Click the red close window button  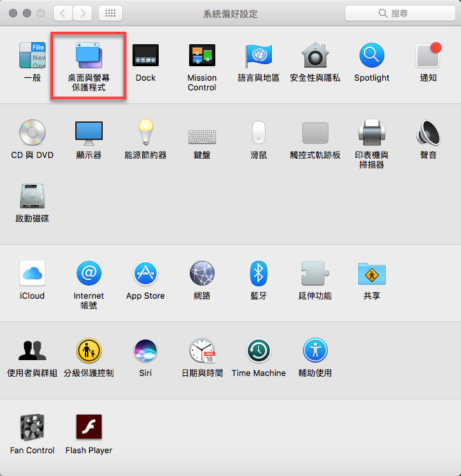click(x=13, y=13)
